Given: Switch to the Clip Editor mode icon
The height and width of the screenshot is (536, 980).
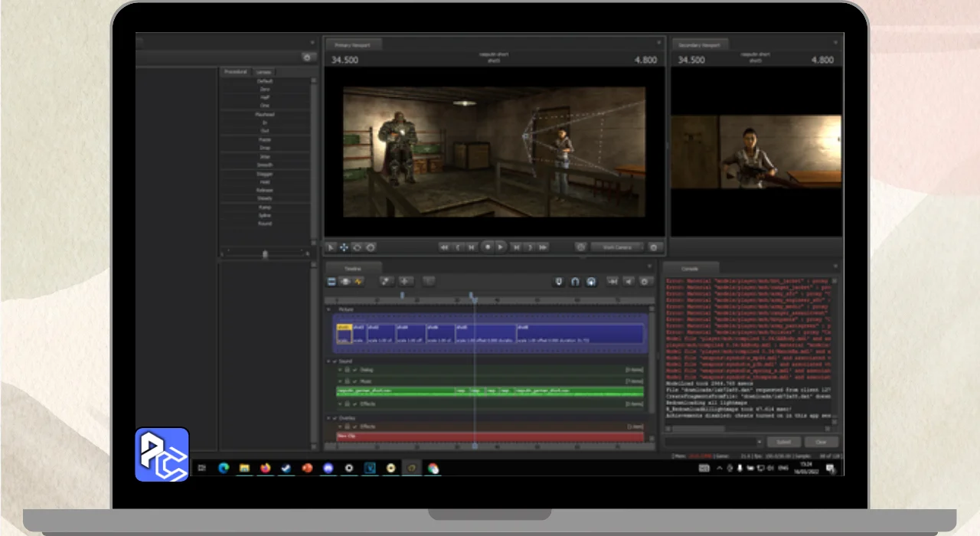Looking at the screenshot, I should [x=332, y=282].
